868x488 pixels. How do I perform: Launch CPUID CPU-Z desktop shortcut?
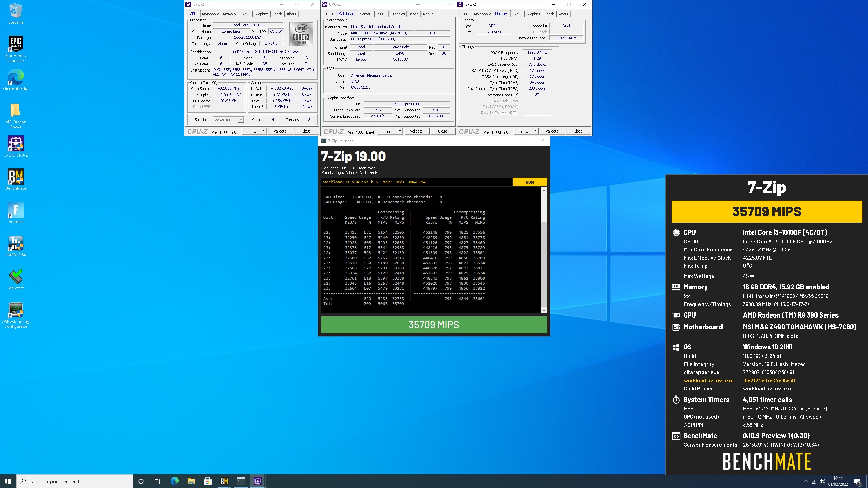click(x=16, y=147)
